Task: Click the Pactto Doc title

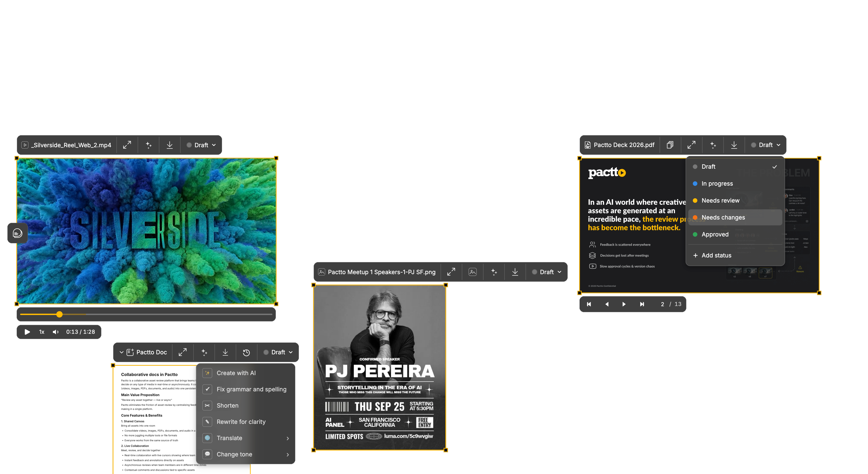Action: click(x=152, y=352)
